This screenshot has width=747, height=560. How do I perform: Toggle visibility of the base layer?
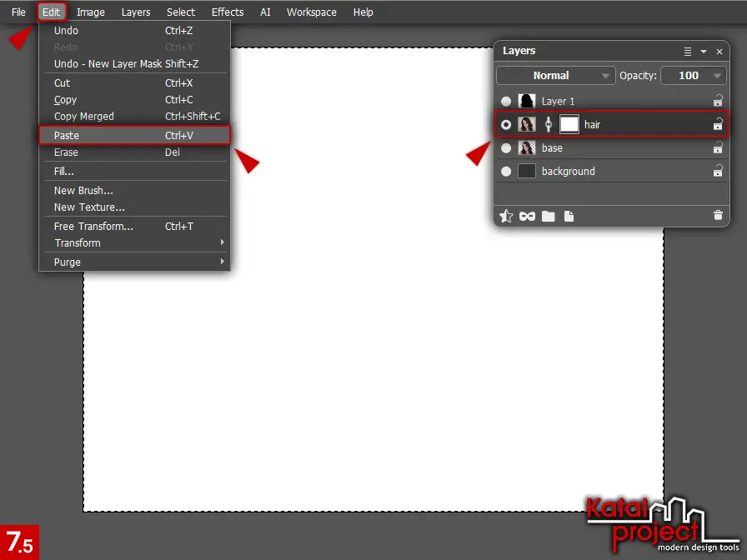(x=506, y=148)
